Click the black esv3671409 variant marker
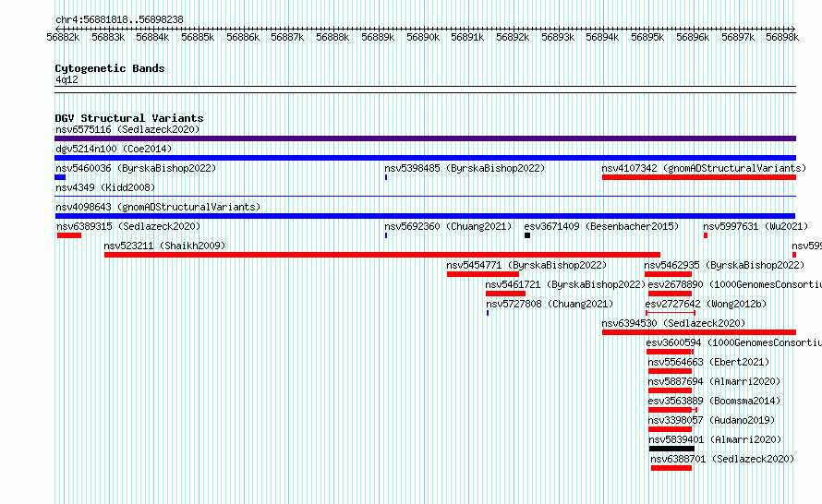Screen dimensions: 822x504 tap(527, 235)
